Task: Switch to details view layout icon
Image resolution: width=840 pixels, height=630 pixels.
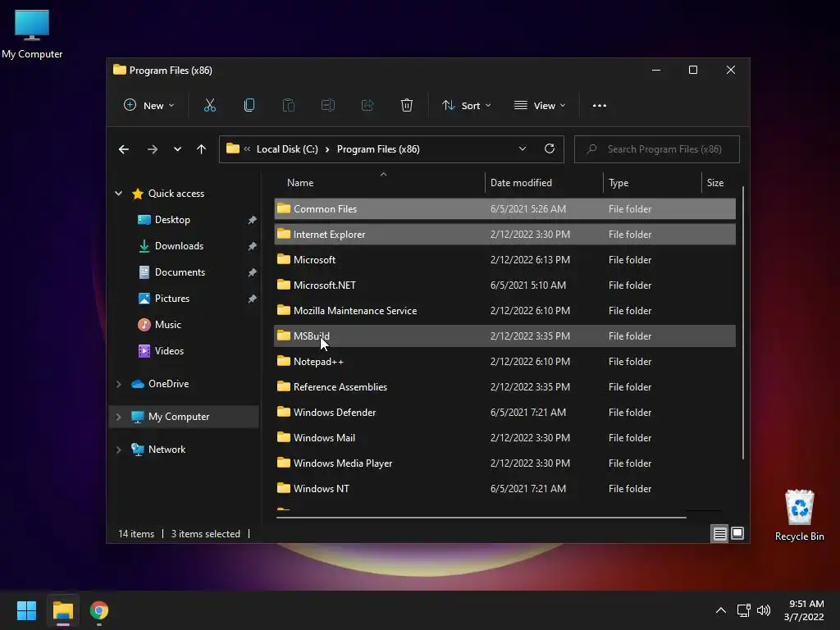Action: click(719, 533)
